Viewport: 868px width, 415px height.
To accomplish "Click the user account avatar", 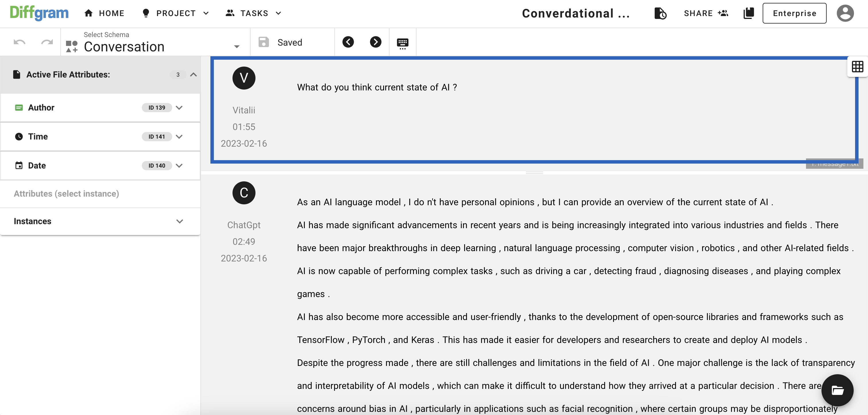I will tap(845, 13).
